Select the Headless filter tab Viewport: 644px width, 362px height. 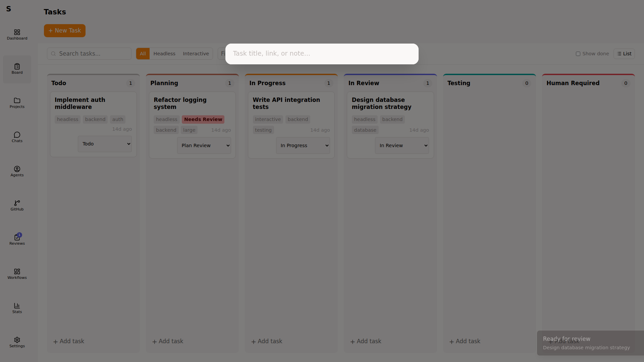[164, 54]
